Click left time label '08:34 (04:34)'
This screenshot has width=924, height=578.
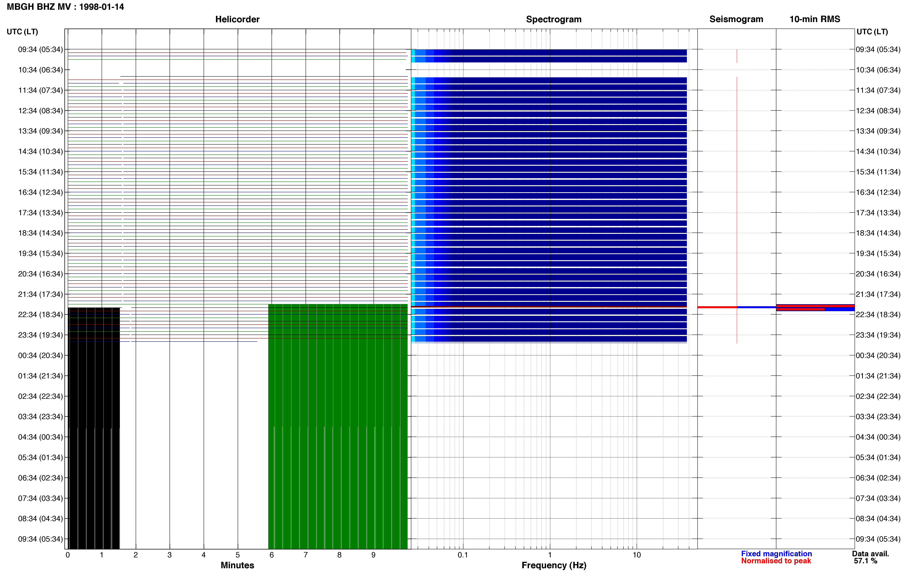pos(41,519)
